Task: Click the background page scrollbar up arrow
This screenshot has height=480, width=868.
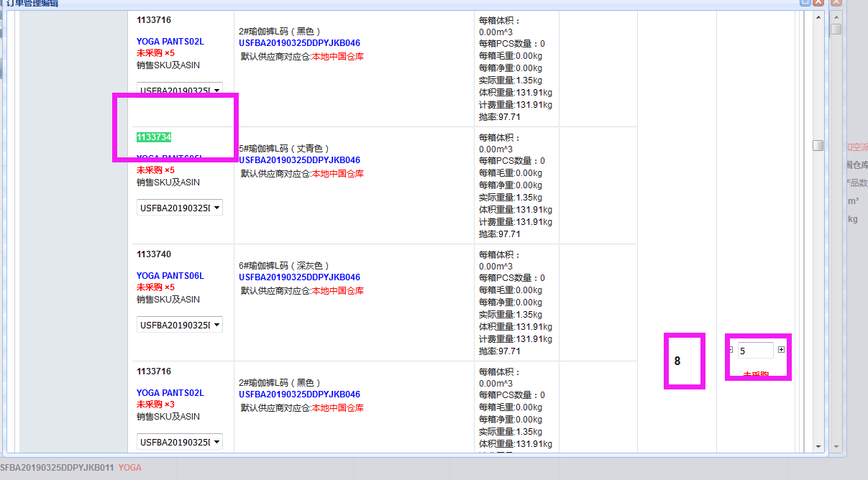Action: [x=836, y=17]
